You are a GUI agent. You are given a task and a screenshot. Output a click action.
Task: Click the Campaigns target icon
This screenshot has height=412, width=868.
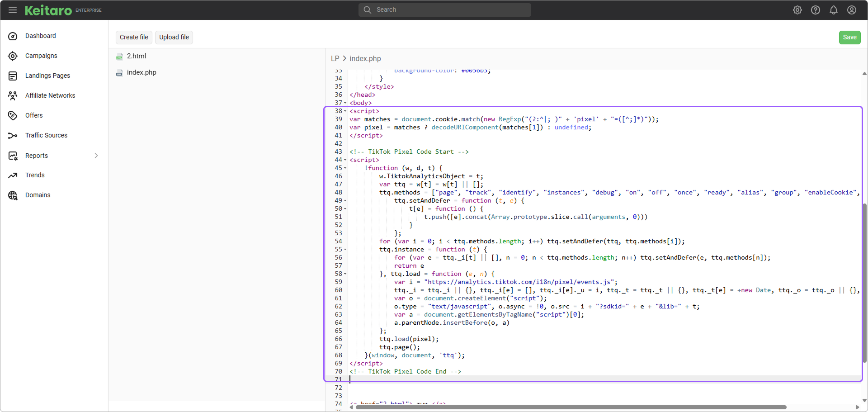(13, 56)
